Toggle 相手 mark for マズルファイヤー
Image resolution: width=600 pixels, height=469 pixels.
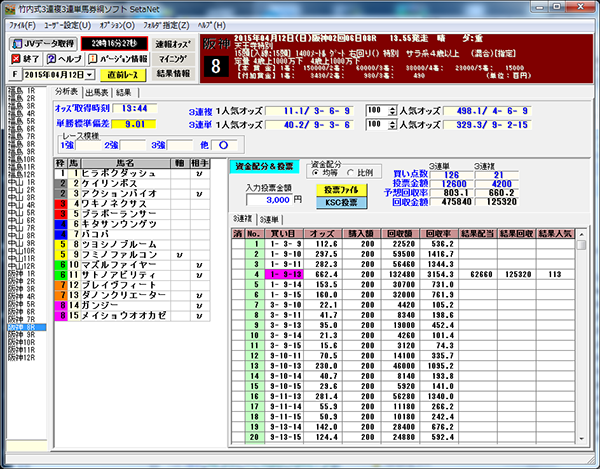pyautogui.click(x=200, y=265)
